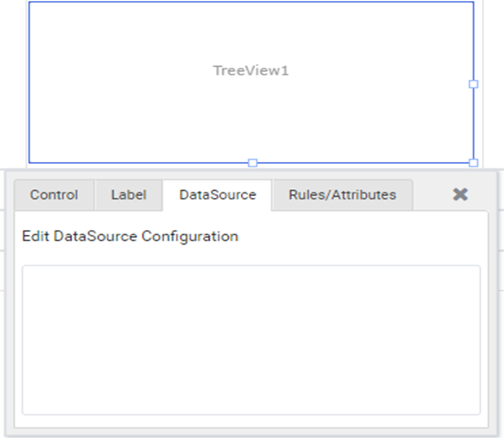The width and height of the screenshot is (504, 438).
Task: Click the top blue border of TreeView1
Action: 251,2
